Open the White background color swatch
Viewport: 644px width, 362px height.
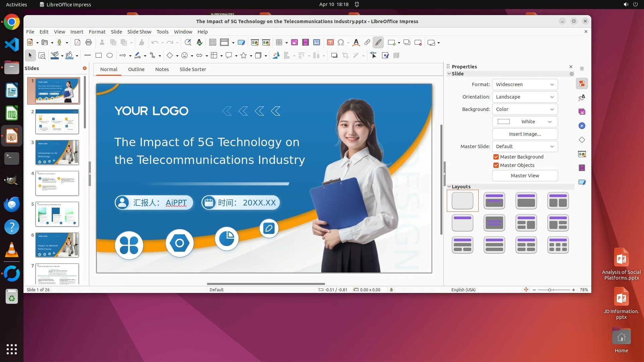[525, 122]
